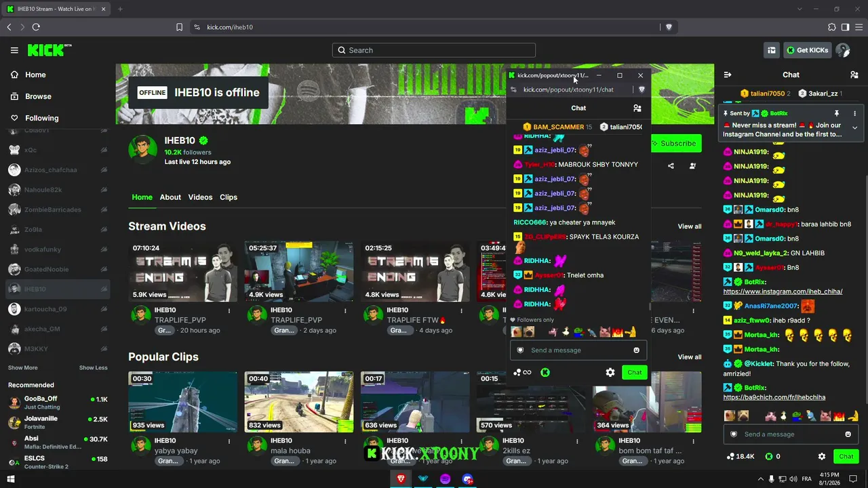Expand the pinned BotRix message

click(x=854, y=127)
